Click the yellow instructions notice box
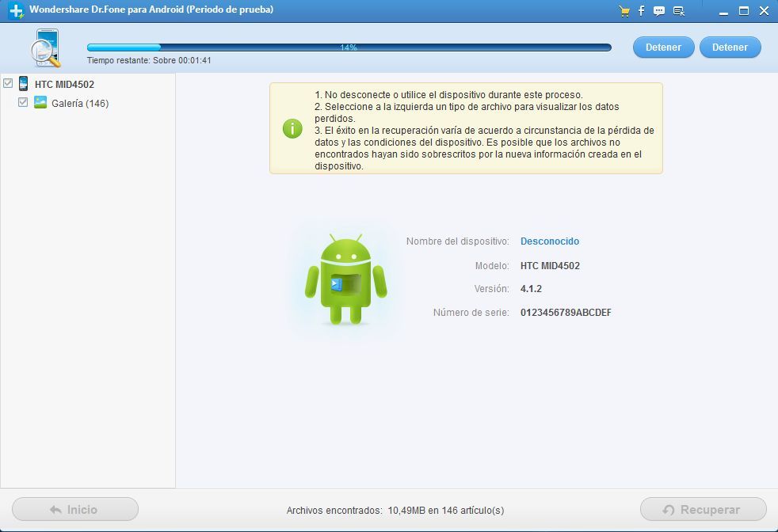 pyautogui.click(x=466, y=128)
